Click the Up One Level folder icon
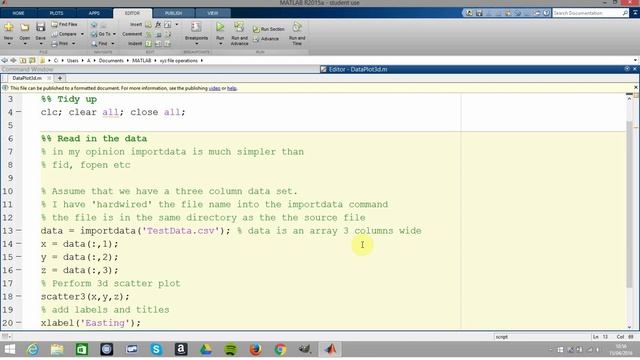Screen dimensions: 640x360 (x=23, y=60)
